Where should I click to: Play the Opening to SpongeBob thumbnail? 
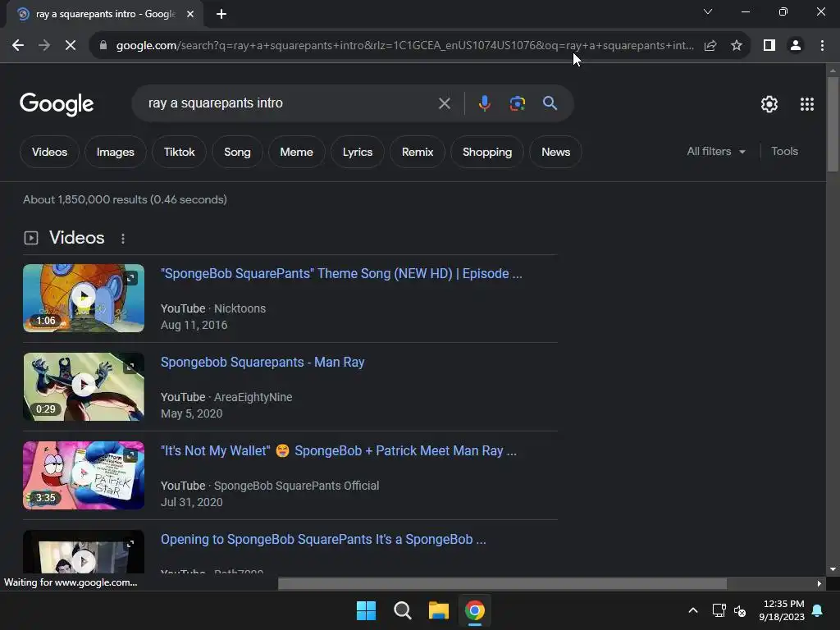(x=84, y=552)
